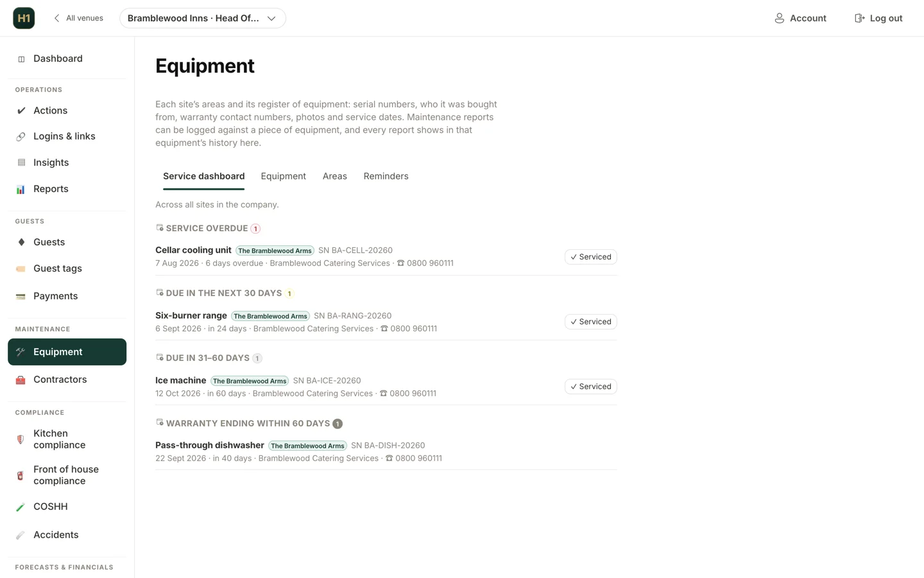This screenshot has width=924, height=578.
Task: Click the Insights sidebar icon
Action: click(21, 162)
